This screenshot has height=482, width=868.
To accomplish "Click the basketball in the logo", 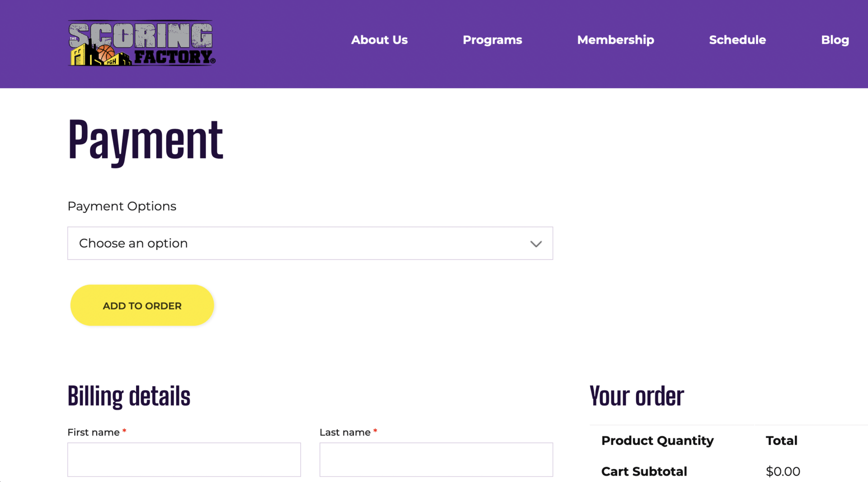I will point(106,53).
